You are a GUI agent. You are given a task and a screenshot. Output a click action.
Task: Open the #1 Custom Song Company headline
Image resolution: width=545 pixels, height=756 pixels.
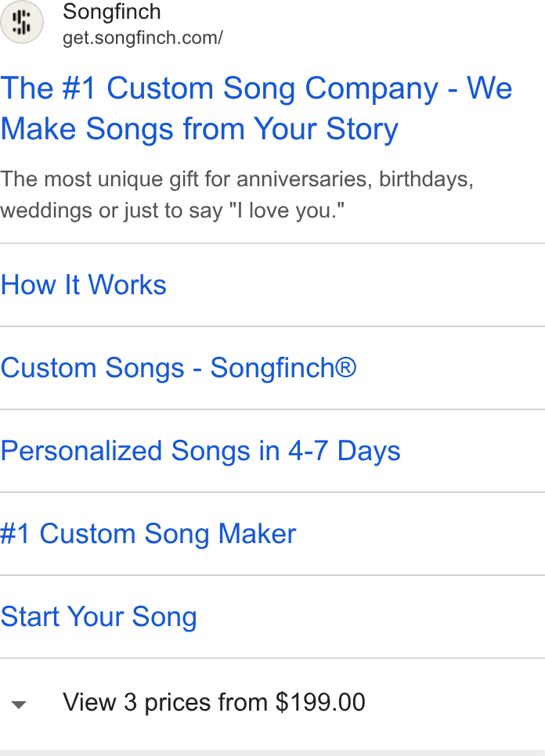point(256,109)
